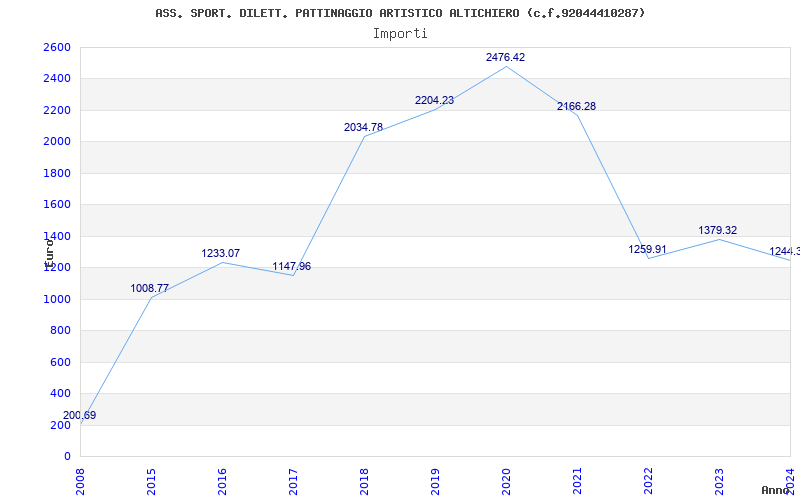Click y-axis tick label 2400
The image size is (800, 500).
pos(57,79)
